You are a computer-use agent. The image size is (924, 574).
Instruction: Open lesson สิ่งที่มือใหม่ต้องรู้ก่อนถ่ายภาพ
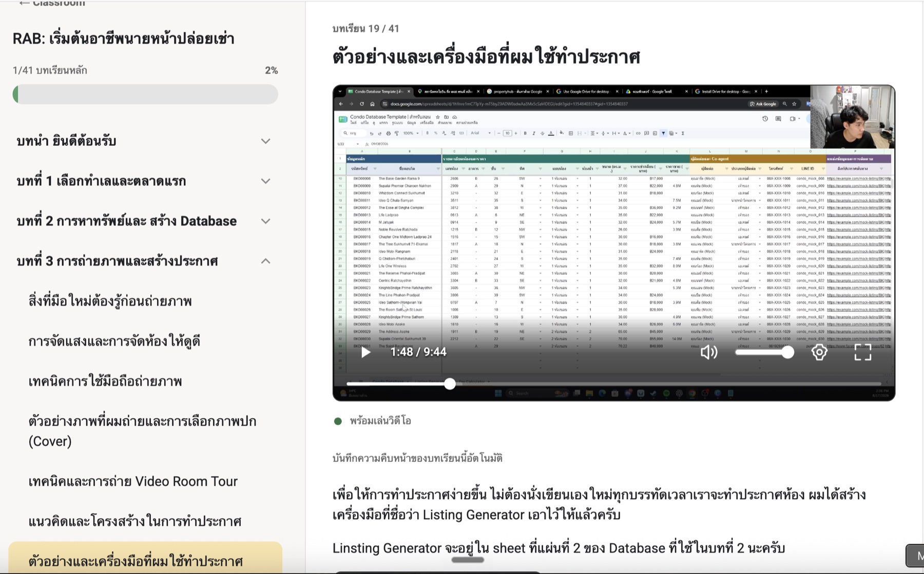tap(110, 301)
